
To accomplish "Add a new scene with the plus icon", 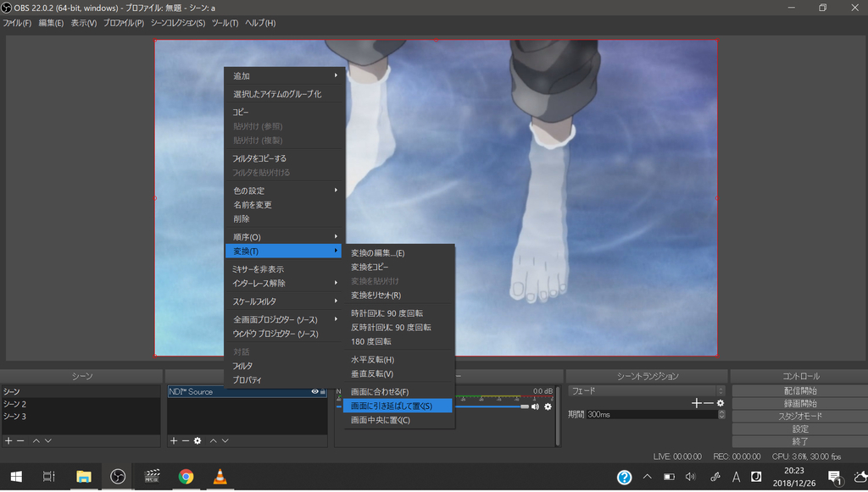I will pyautogui.click(x=8, y=440).
